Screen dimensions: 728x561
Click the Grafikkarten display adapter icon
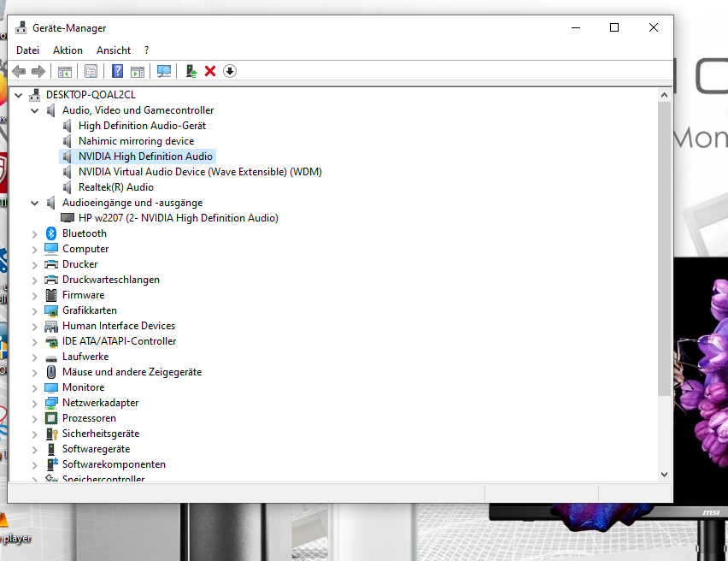tap(51, 310)
